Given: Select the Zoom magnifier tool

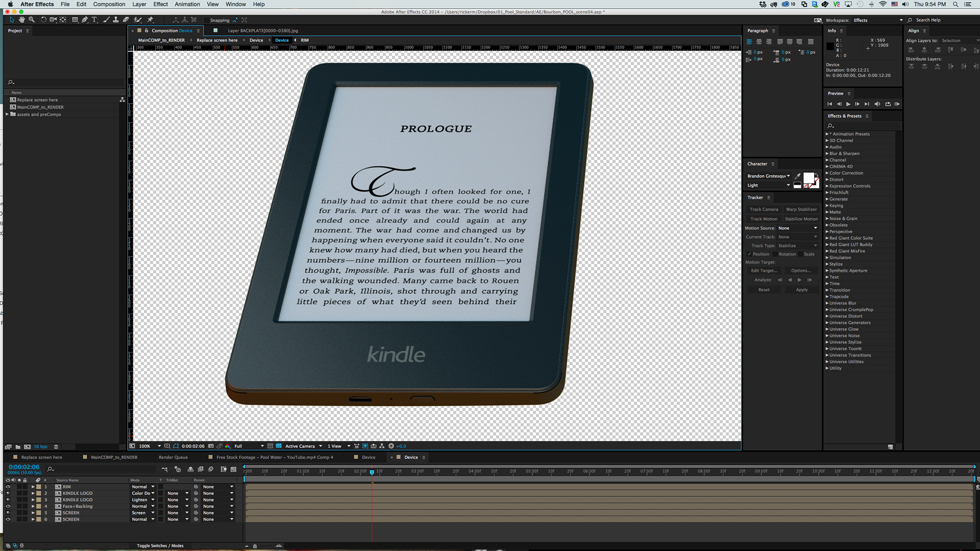Looking at the screenshot, I should pos(32,20).
